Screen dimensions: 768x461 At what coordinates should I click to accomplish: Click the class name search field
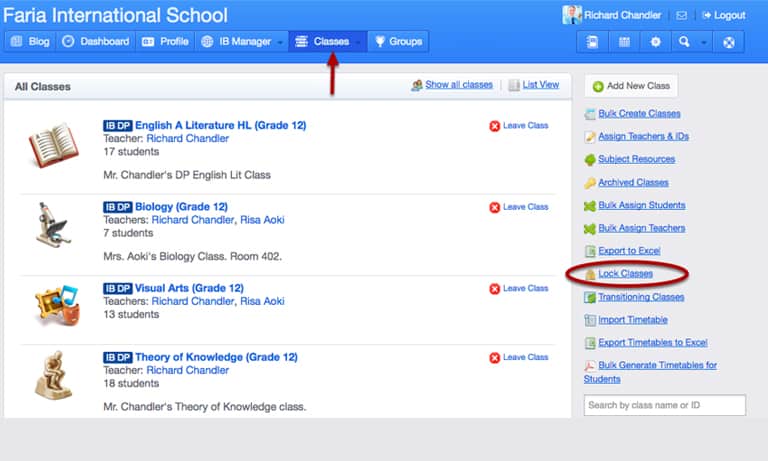click(665, 405)
